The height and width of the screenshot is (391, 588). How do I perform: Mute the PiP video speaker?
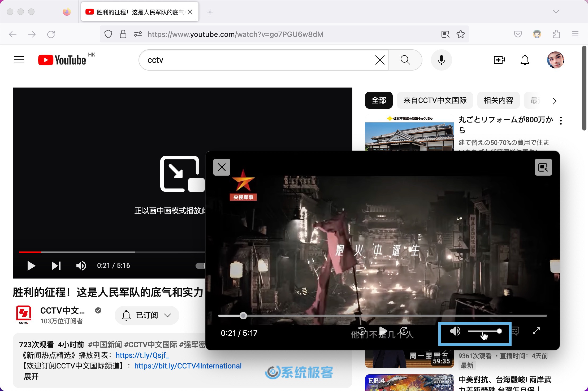click(455, 331)
